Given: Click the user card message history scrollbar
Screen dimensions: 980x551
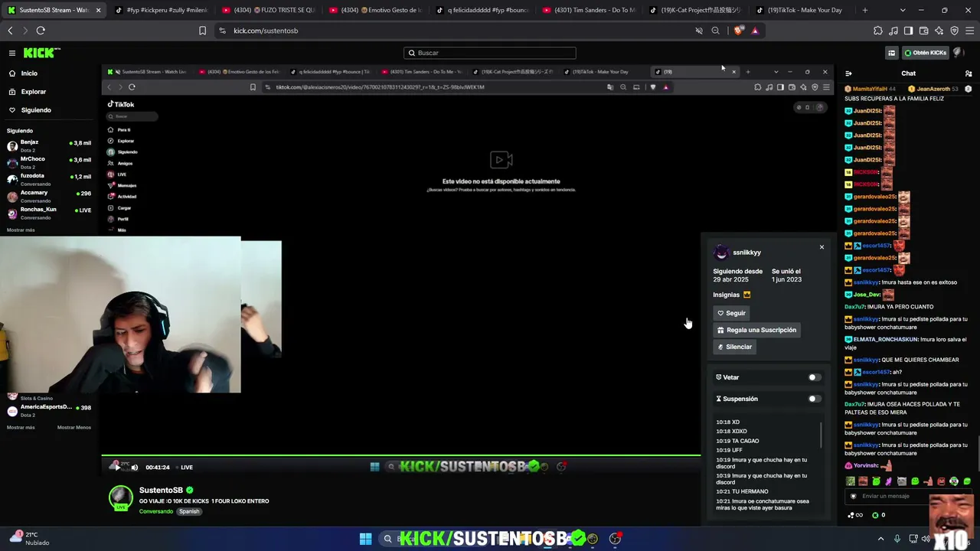Looking at the screenshot, I should tap(821, 435).
